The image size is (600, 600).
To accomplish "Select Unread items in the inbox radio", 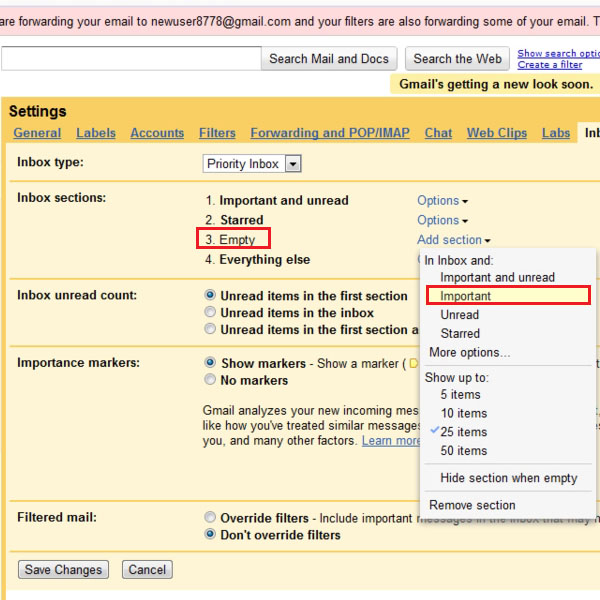I will tap(210, 312).
